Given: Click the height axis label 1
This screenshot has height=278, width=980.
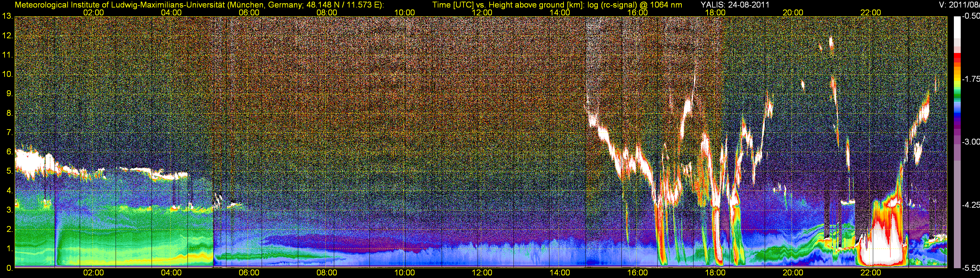Looking at the screenshot, I should [x=9, y=249].
